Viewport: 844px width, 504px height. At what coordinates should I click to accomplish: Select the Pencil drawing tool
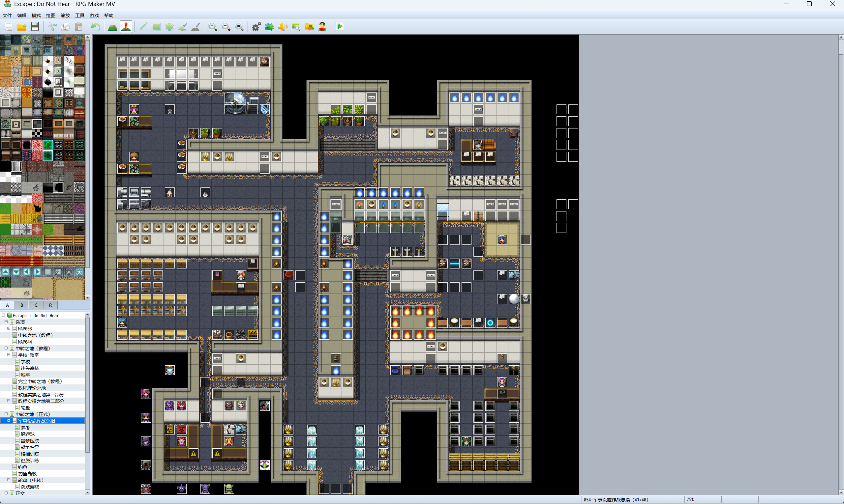(x=143, y=26)
